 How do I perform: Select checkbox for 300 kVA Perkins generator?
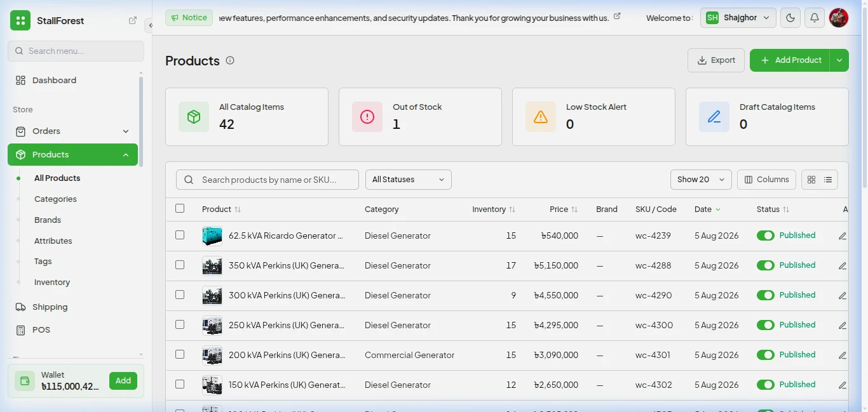pos(180,295)
